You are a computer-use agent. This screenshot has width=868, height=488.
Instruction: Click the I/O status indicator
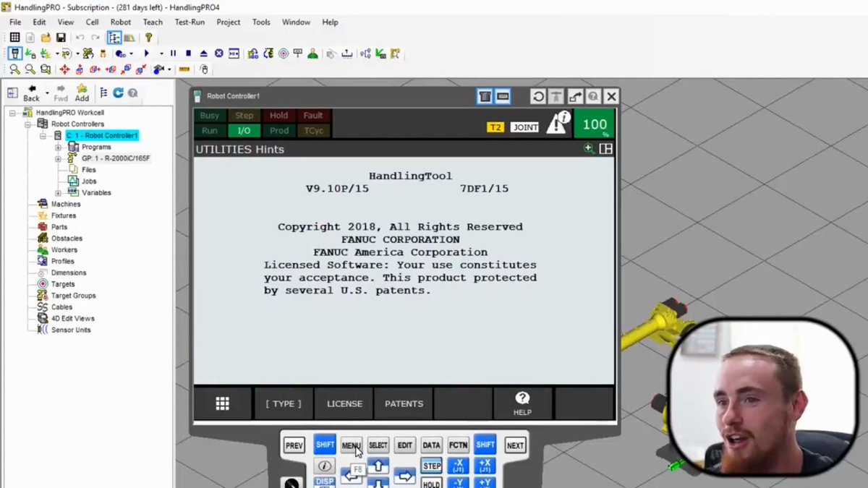pyautogui.click(x=244, y=131)
